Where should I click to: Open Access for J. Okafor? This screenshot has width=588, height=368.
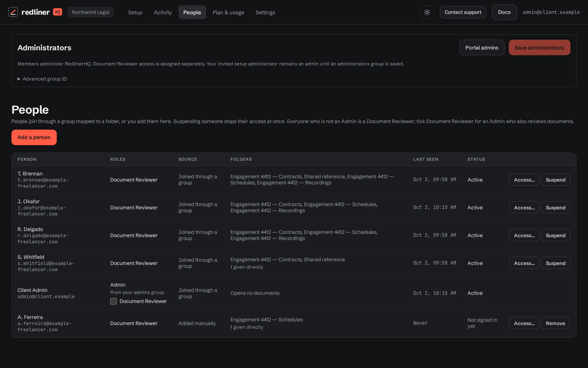tap(524, 207)
